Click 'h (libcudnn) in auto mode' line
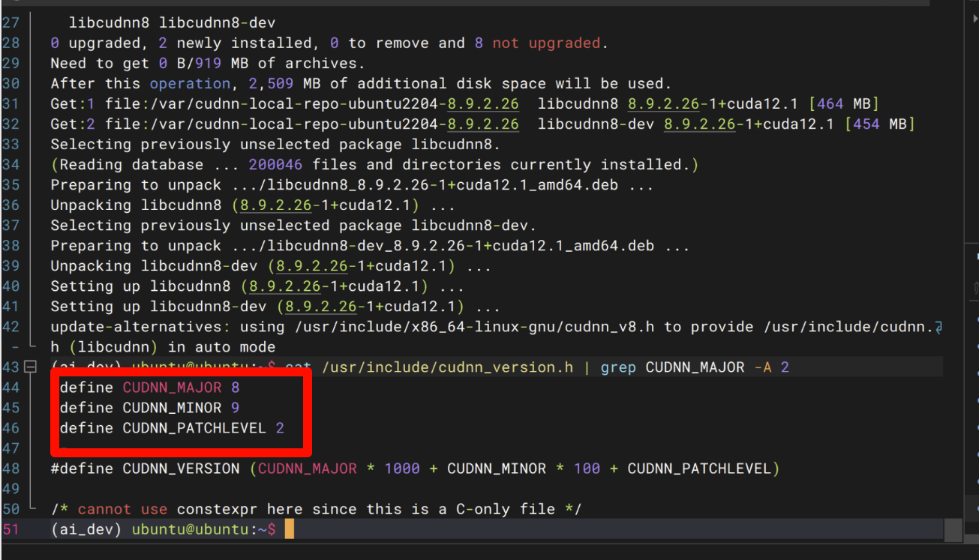 pyautogui.click(x=163, y=347)
